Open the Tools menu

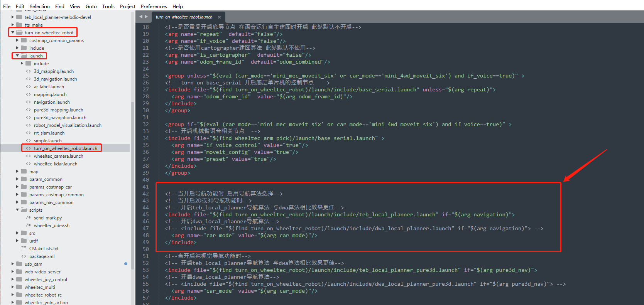[x=108, y=6]
